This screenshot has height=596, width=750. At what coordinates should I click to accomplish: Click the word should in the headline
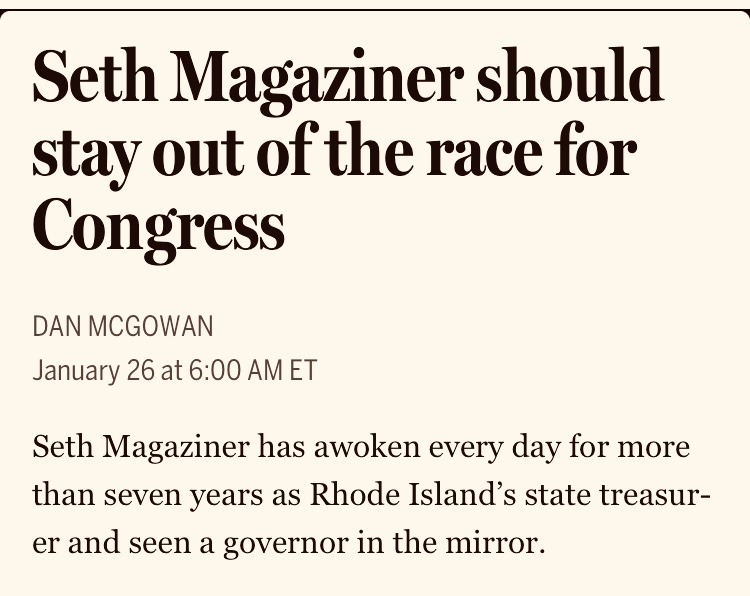(569, 76)
